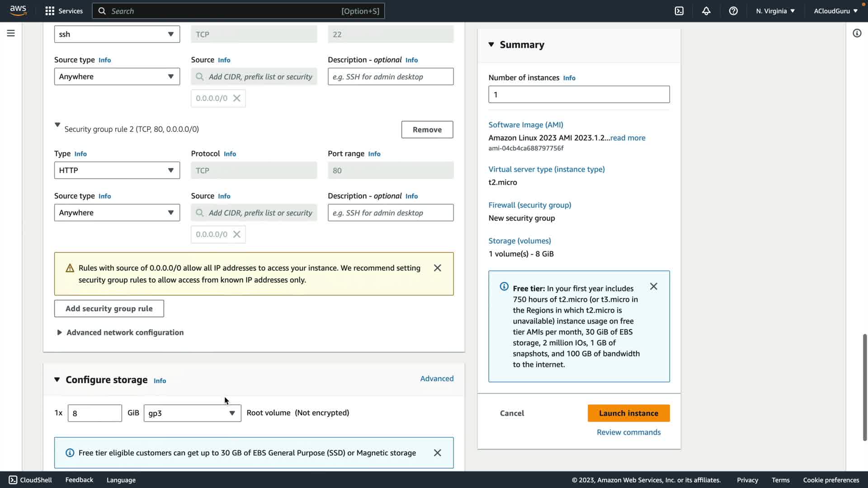Click the Number of instances field
868x488 pixels.
[x=579, y=94]
